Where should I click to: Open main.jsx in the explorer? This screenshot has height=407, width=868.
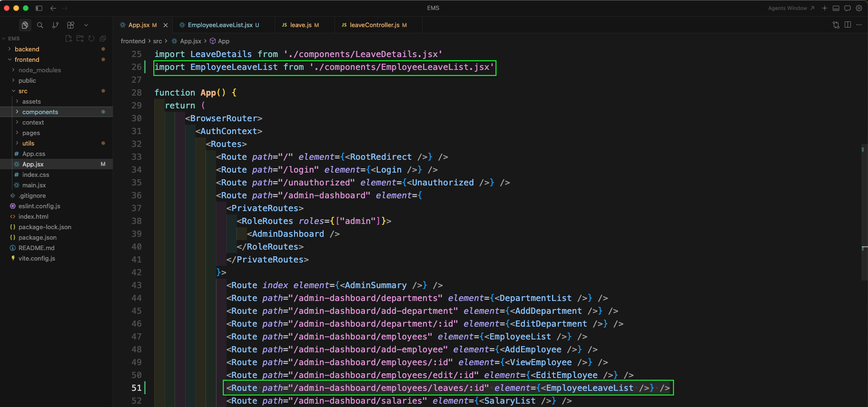[x=56, y=185]
